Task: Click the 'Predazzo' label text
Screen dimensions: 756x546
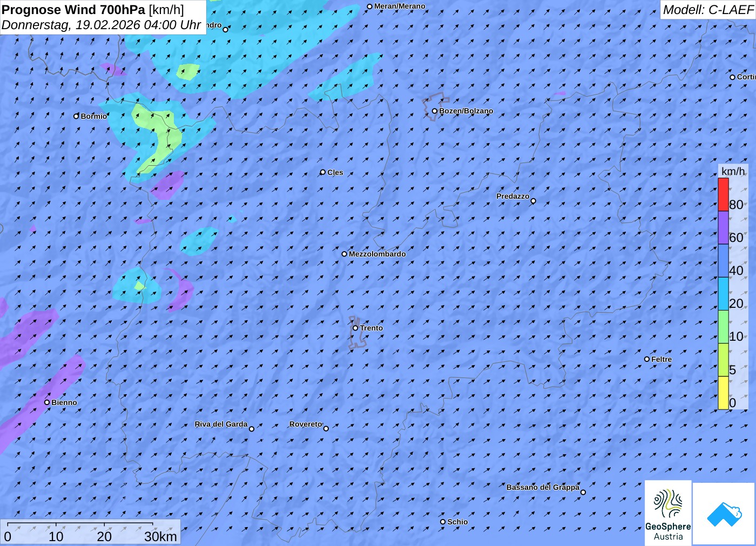Action: tap(513, 196)
